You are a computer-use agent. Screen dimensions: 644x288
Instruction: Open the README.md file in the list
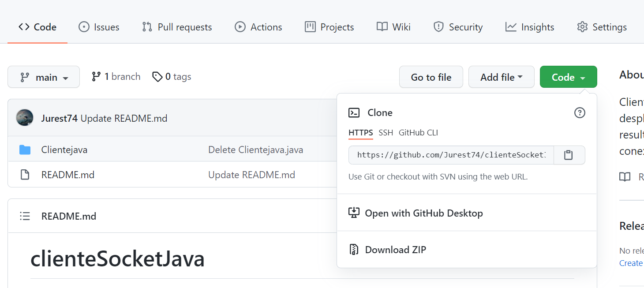coord(68,175)
